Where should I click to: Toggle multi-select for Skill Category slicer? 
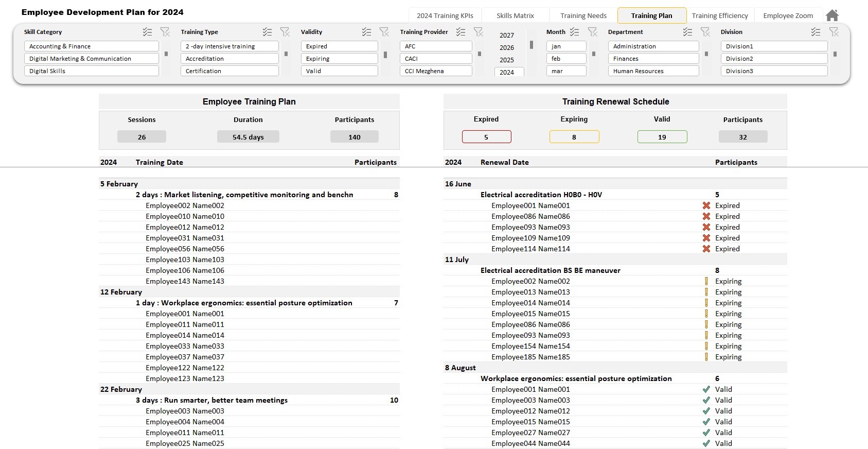click(x=147, y=32)
